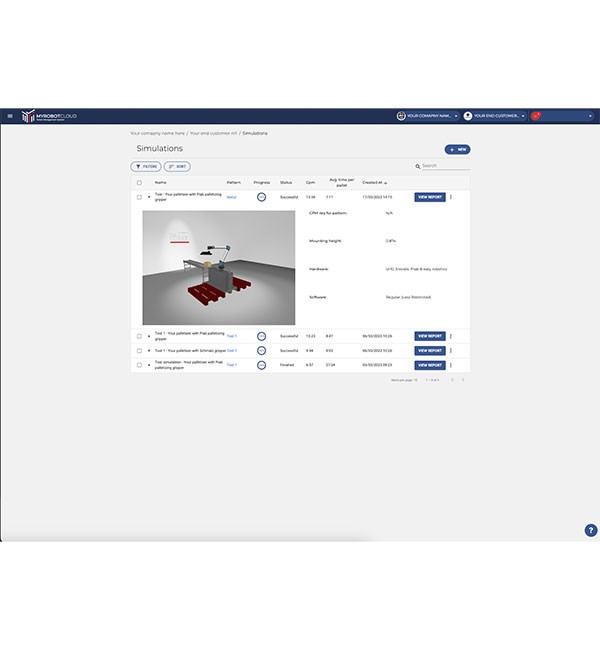The image size is (600, 650).
Task: Open more options for Pallet 13.23 Cpm row
Action: [x=451, y=336]
